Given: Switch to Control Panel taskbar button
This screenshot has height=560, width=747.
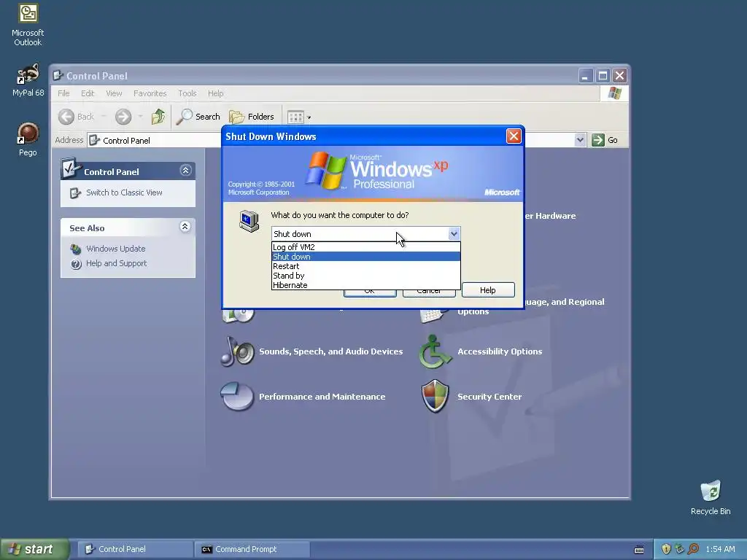Looking at the screenshot, I should 135,550.
